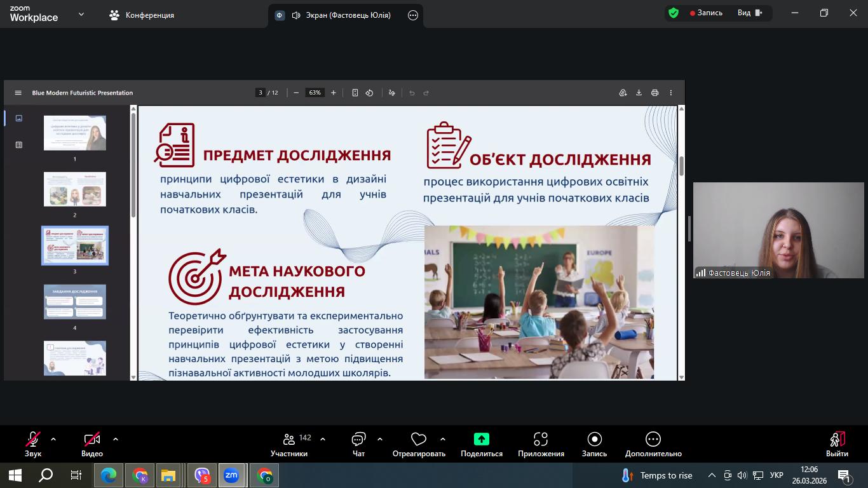
Task: Open Zoom Workplace dropdown chevron
Action: (81, 14)
